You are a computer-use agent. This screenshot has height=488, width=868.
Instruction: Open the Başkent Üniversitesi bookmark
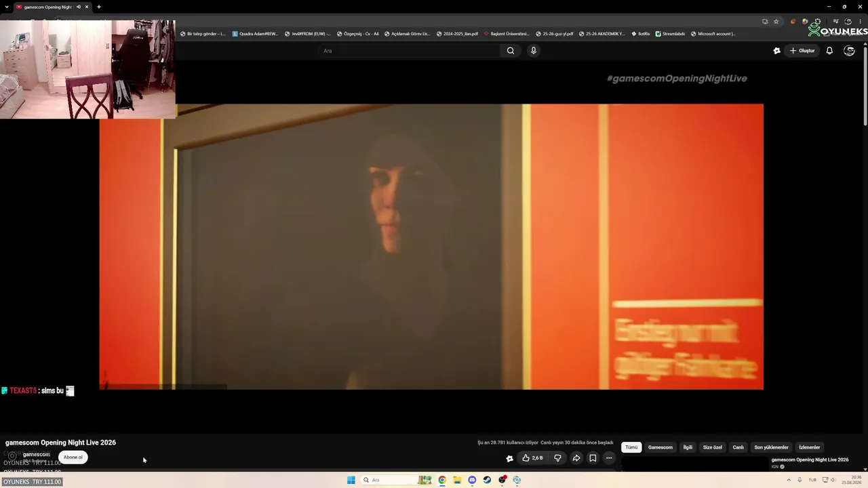point(507,34)
